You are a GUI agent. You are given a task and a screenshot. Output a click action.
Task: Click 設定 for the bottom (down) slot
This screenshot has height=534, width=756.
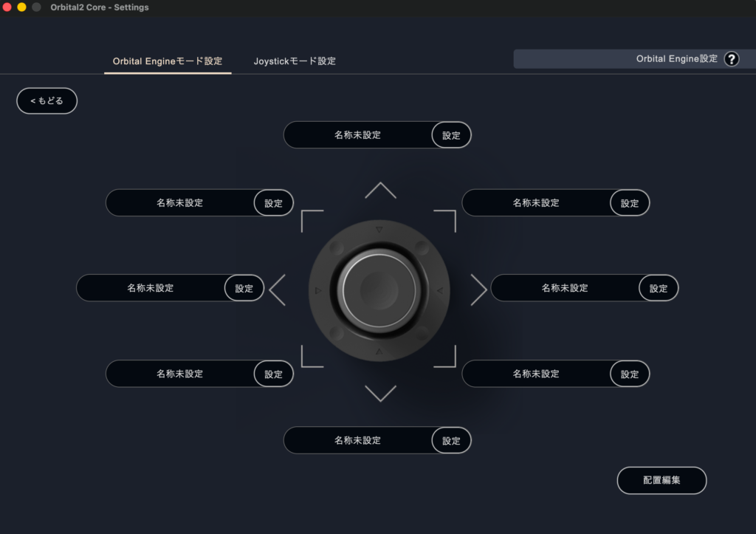(x=451, y=440)
